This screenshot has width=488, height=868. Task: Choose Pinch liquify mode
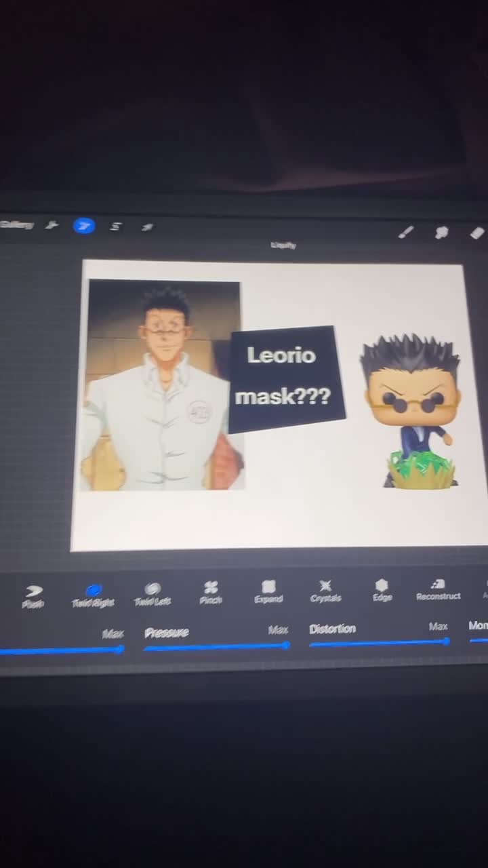pos(211,593)
